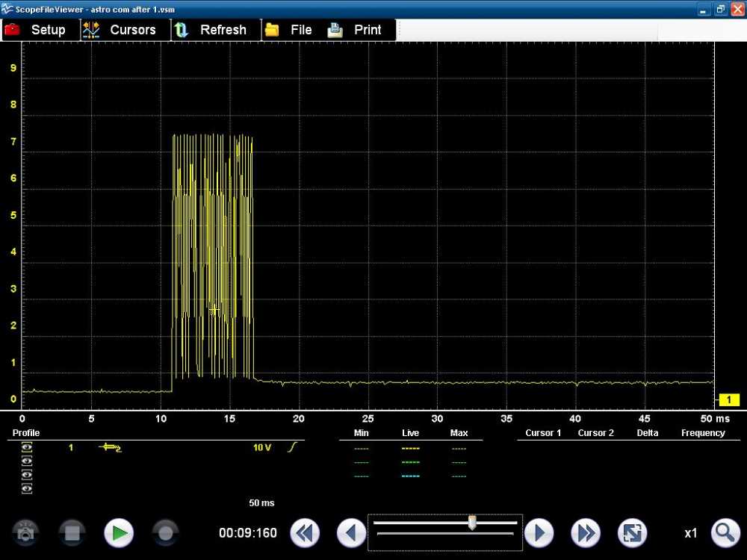
Task: Step back one frame with left arrow
Action: [351, 533]
